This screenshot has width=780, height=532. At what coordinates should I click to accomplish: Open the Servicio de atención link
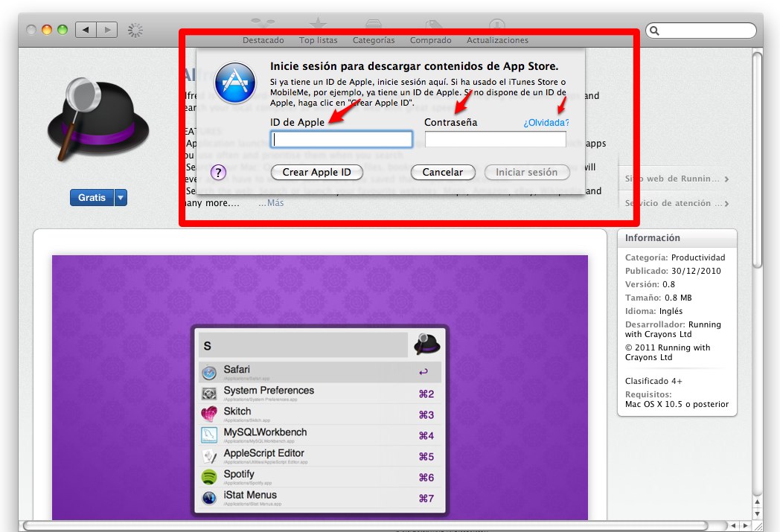(x=677, y=203)
